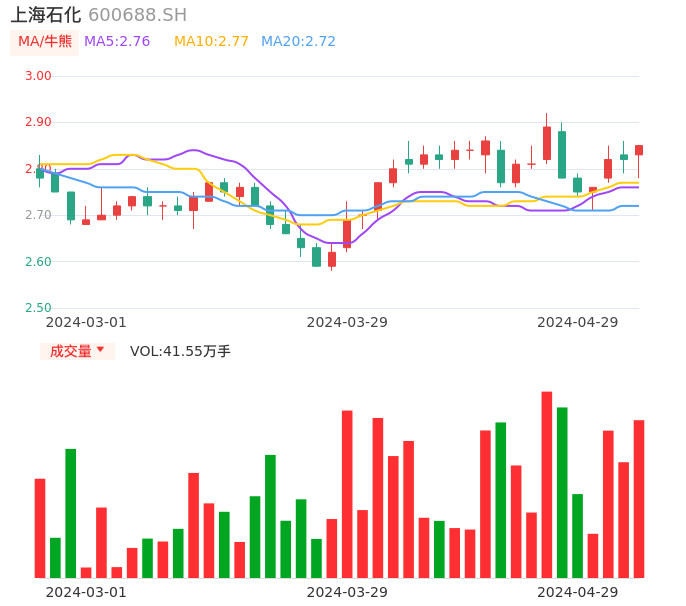
Task: Select the MA/牛熊 indicator tab
Action: click(45, 42)
